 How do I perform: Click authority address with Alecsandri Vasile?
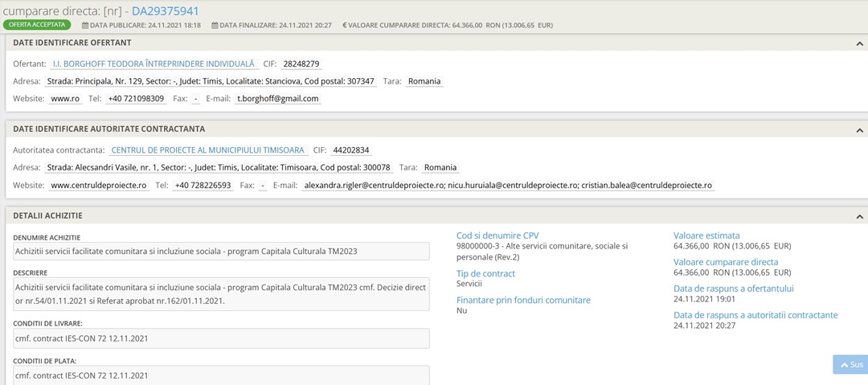(219, 168)
